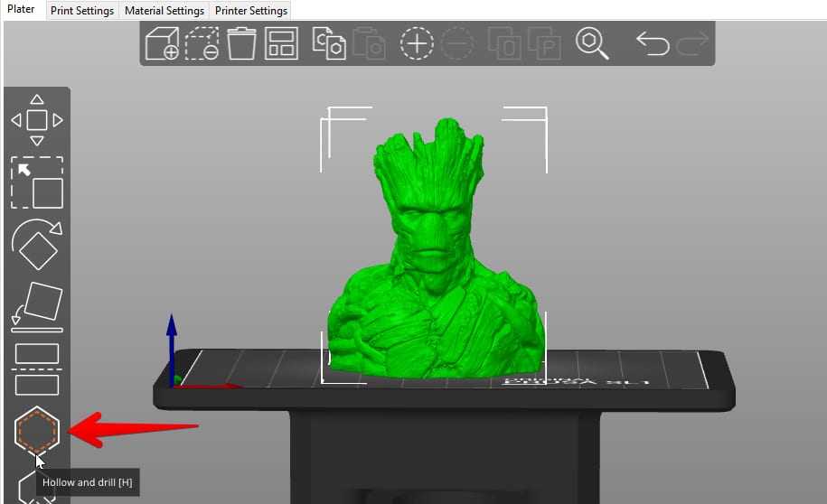This screenshot has height=504, width=827.
Task: Click the Add instance plus icon
Action: point(417,43)
